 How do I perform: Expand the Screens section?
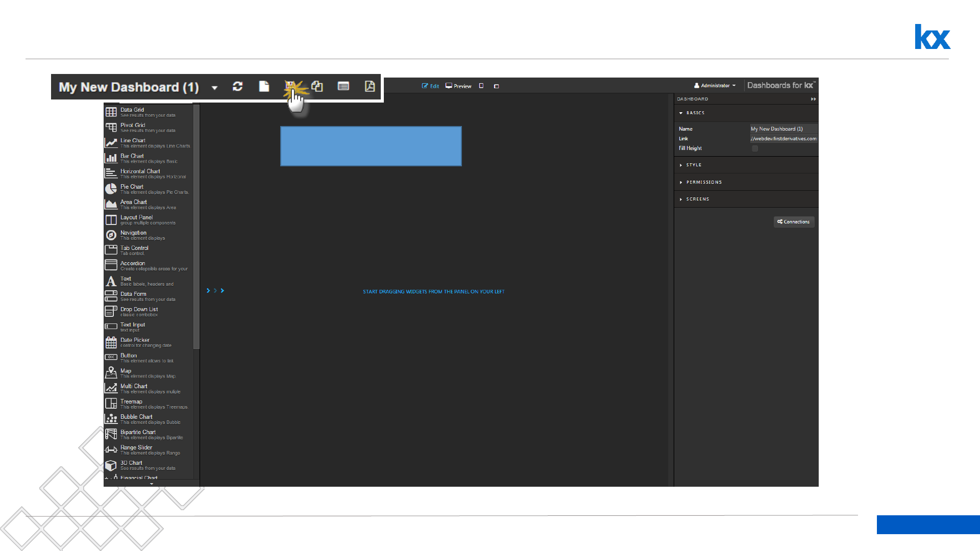[x=697, y=199]
